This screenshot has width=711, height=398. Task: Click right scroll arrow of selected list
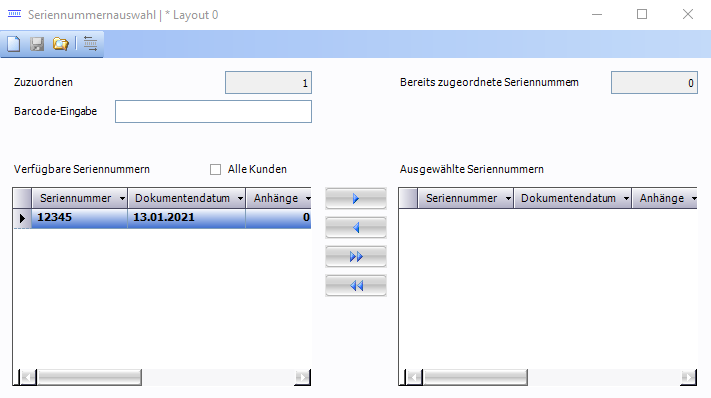(x=688, y=377)
